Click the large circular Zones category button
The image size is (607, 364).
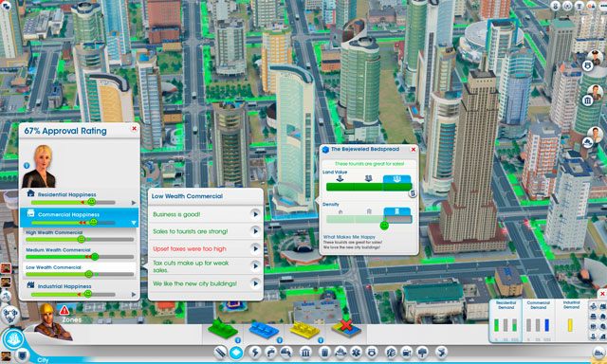[x=13, y=339]
